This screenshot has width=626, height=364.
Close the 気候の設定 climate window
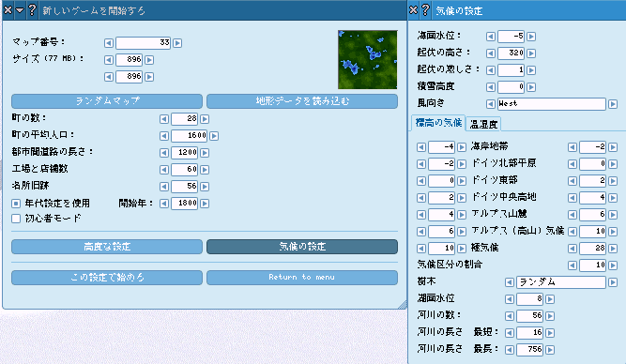(x=414, y=9)
